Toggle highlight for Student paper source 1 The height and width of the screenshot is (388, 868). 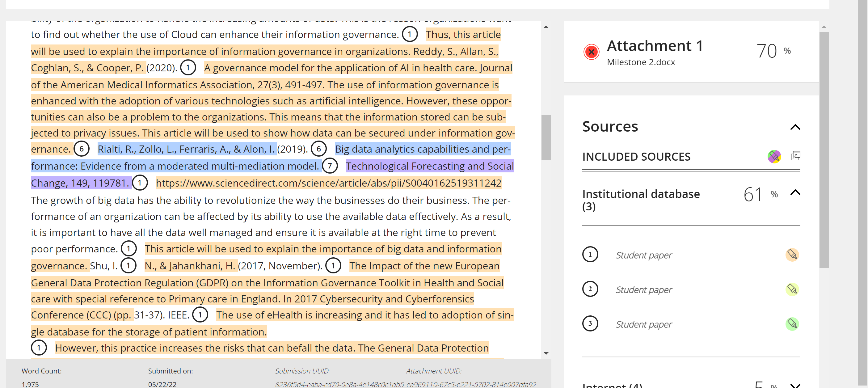[x=792, y=255]
